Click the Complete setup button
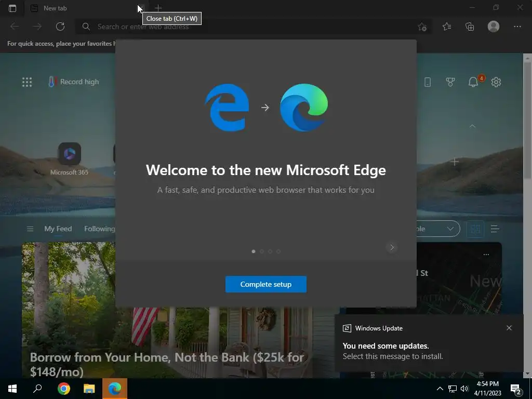This screenshot has height=399, width=532. click(265, 284)
